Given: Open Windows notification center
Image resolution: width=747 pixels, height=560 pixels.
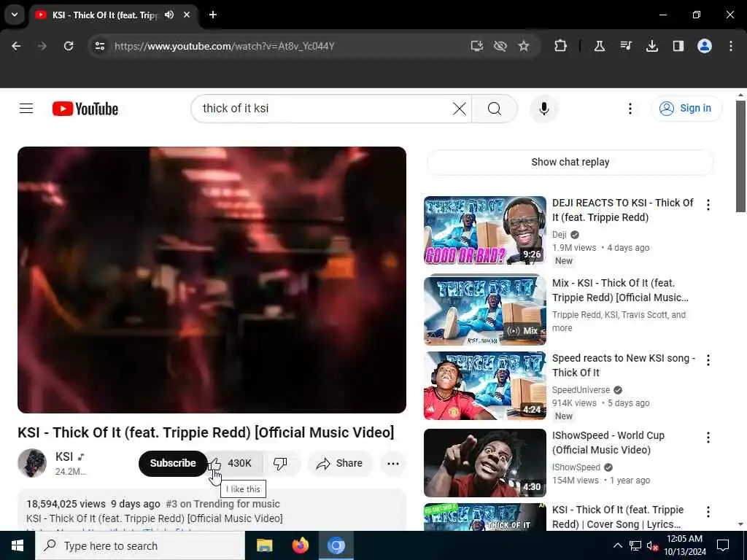Looking at the screenshot, I should [723, 545].
